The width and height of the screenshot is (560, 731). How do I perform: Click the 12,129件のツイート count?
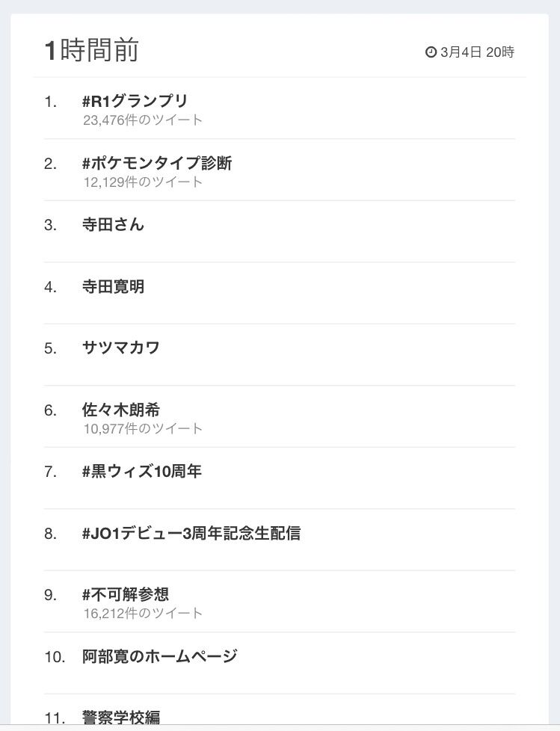pos(143,182)
